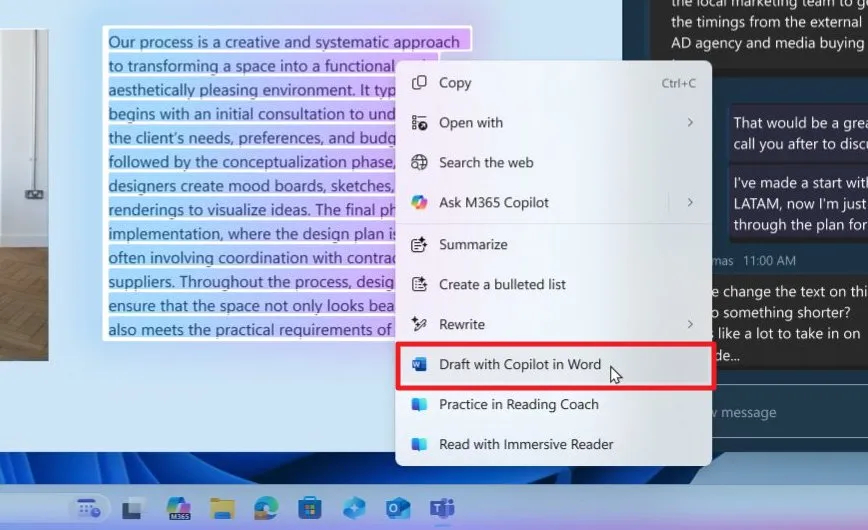868x530 pixels.
Task: Click the M365 Copilot logo icon
Action: click(x=419, y=203)
